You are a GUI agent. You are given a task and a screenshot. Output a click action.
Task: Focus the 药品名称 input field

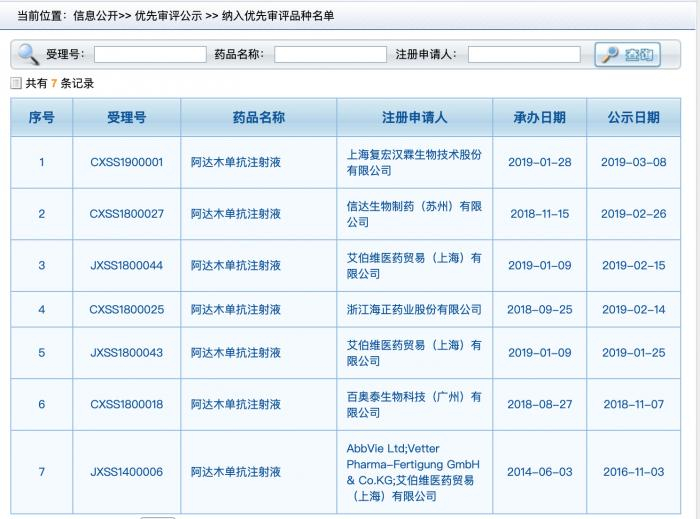click(330, 54)
